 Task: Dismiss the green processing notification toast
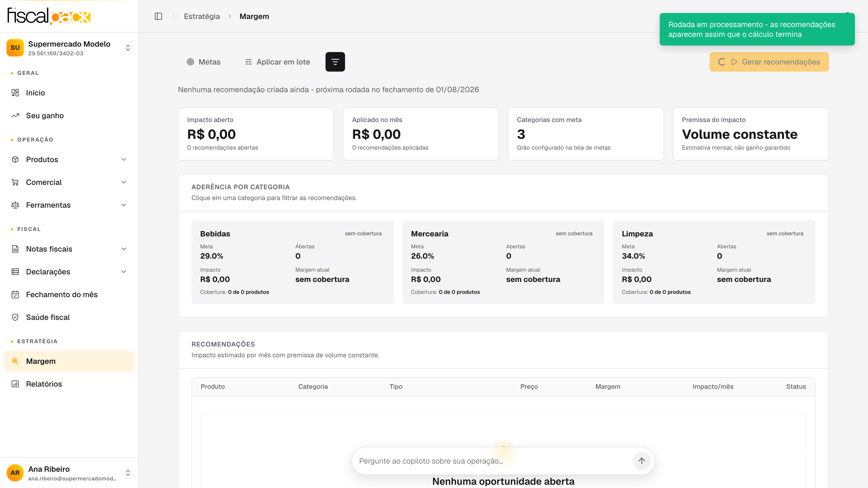point(757,29)
